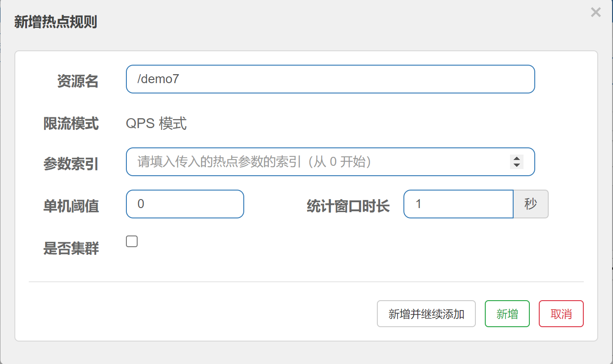The image size is (613, 364).
Task: Click the 单机阈值 input showing 0
Action: (x=185, y=204)
